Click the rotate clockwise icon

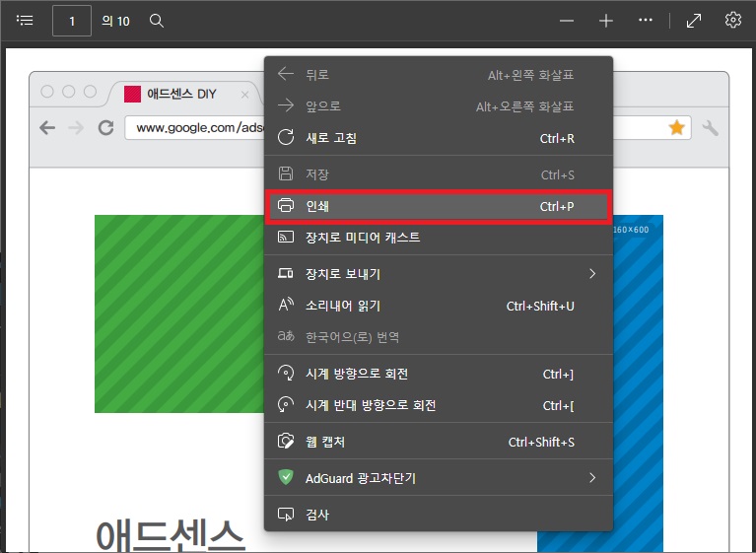click(286, 373)
